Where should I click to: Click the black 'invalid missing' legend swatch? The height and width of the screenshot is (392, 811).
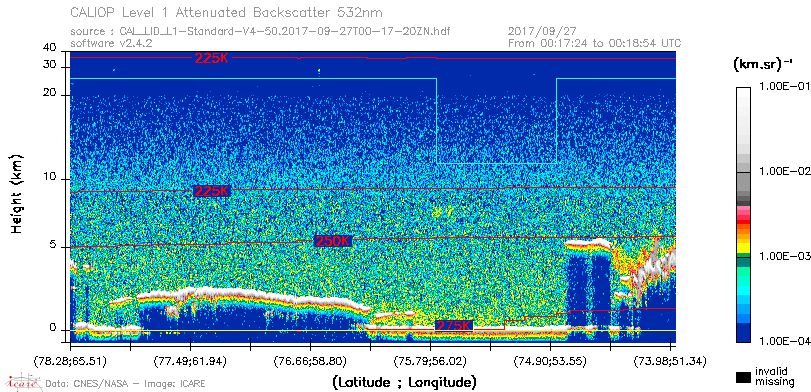pyautogui.click(x=743, y=377)
